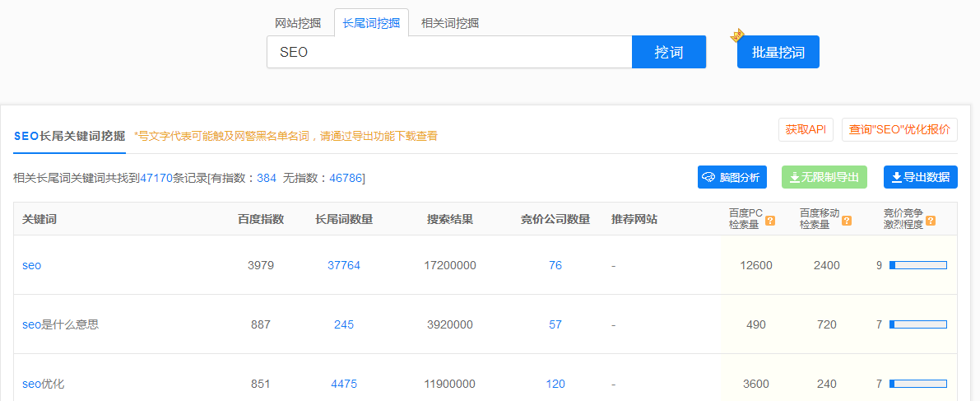Click the 批量挖词 batch button
Screen dimensions: 980x401
(x=778, y=52)
